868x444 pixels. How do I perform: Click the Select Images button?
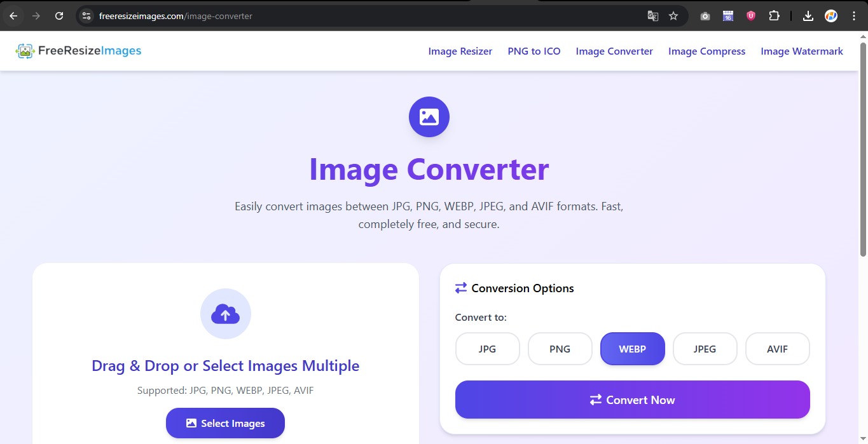click(x=226, y=423)
